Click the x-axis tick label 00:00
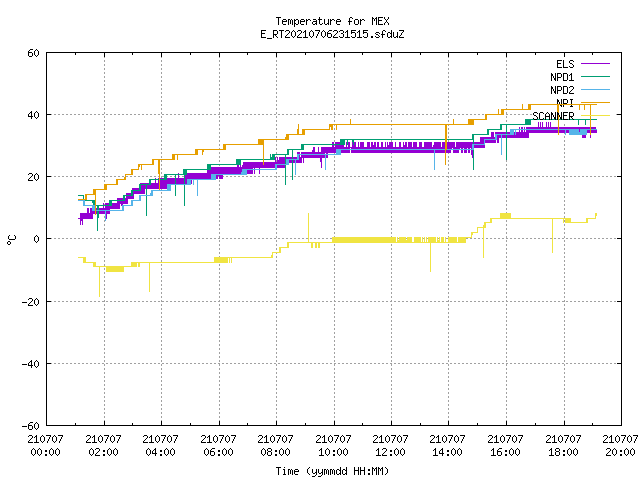This screenshot has height=480, width=640. pos(45,452)
